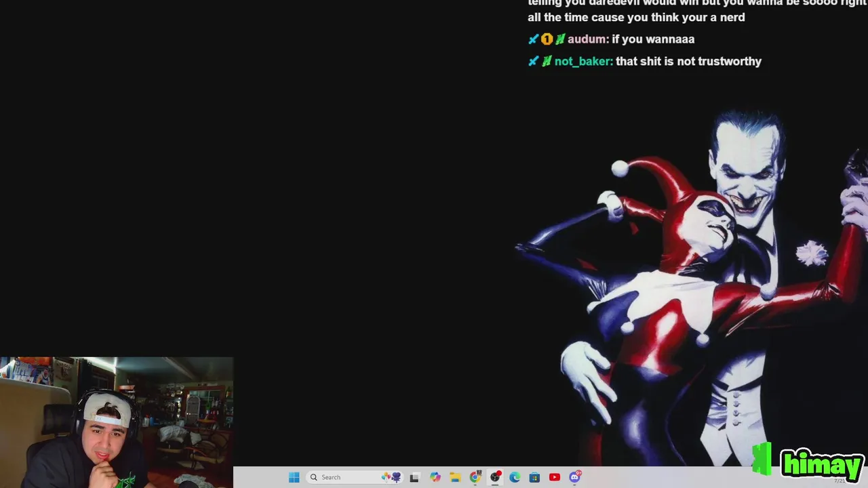Click the taskbar Search box

[x=355, y=477]
